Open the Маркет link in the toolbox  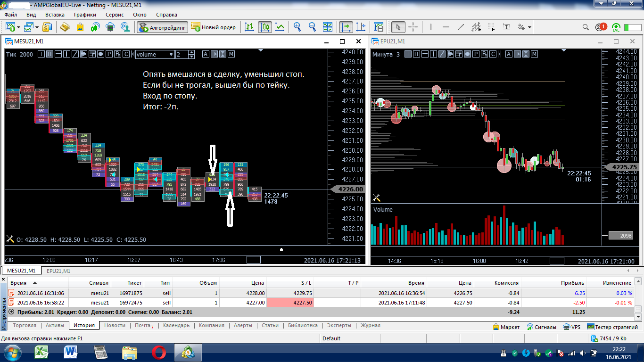(x=506, y=327)
